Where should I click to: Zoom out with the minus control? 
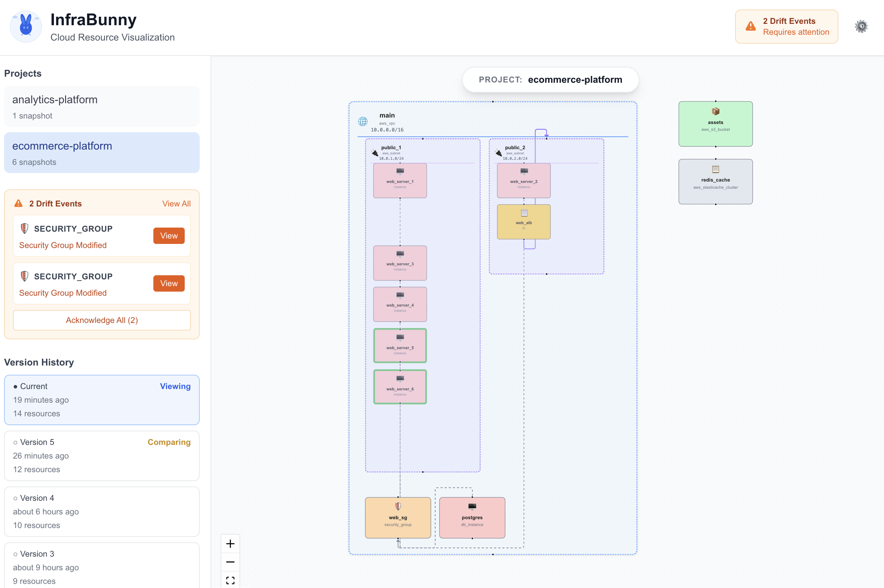point(230,562)
